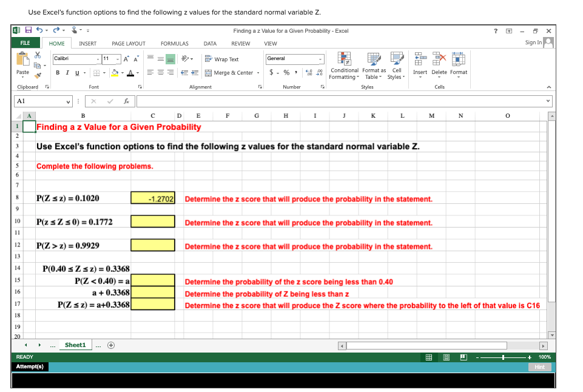Apply the Percent Style number format
The width and height of the screenshot is (583, 392).
coord(286,72)
